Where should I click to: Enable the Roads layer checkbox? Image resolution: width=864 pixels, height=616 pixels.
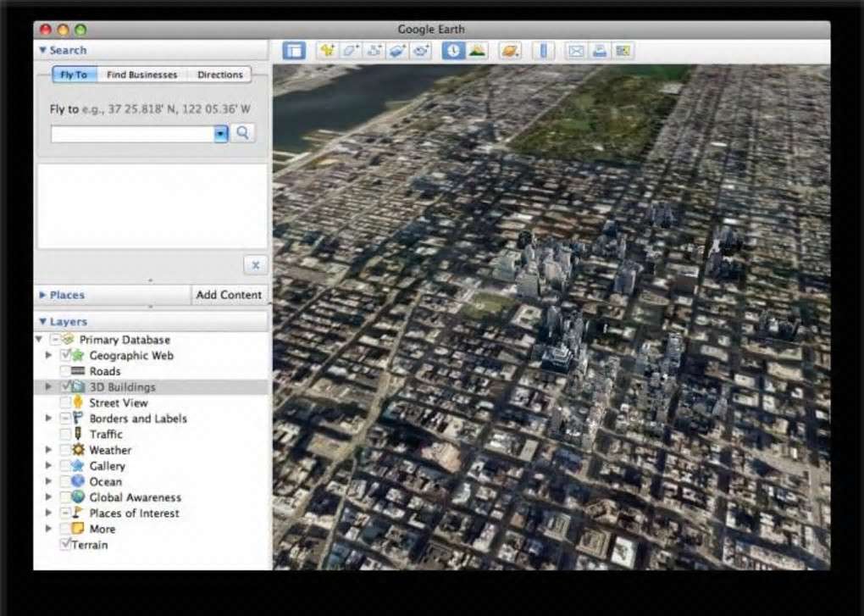(65, 371)
